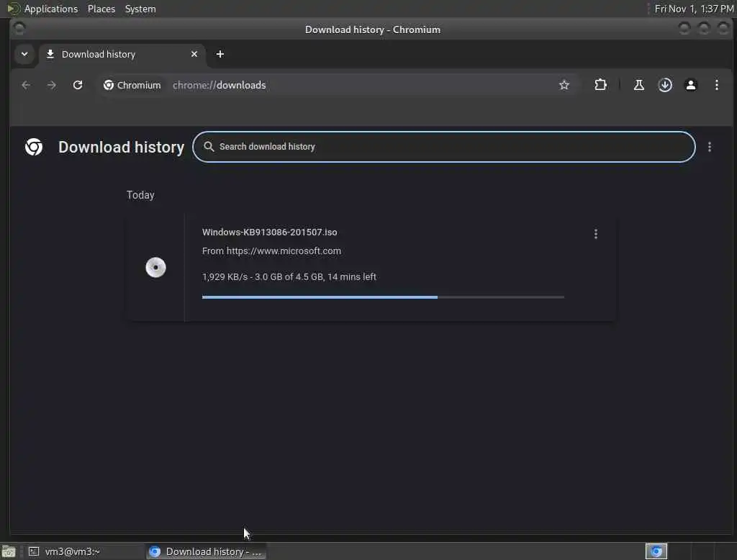Click Download history taskbar window button
This screenshot has height=560, width=737.
(207, 551)
